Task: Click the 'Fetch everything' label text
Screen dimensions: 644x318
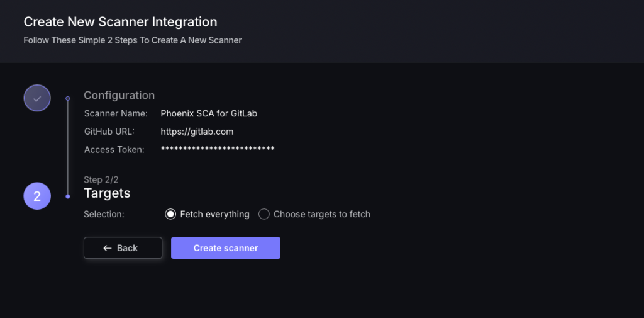Action: point(215,214)
